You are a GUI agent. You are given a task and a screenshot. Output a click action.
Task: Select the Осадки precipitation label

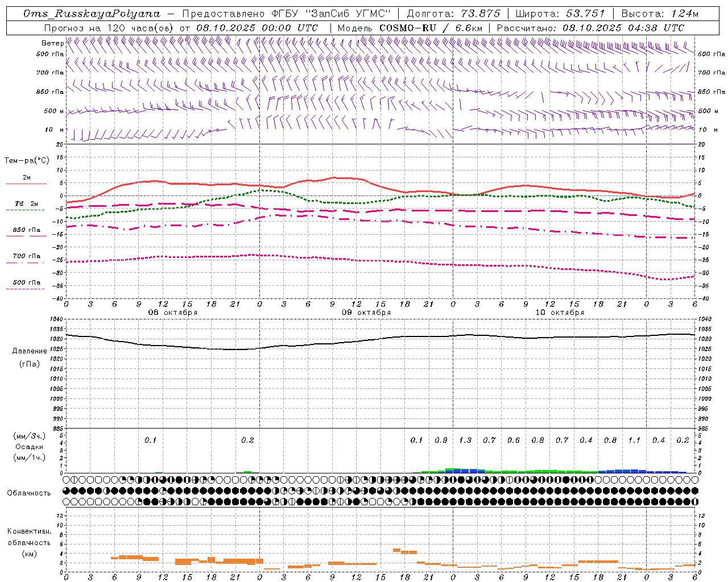tap(30, 447)
